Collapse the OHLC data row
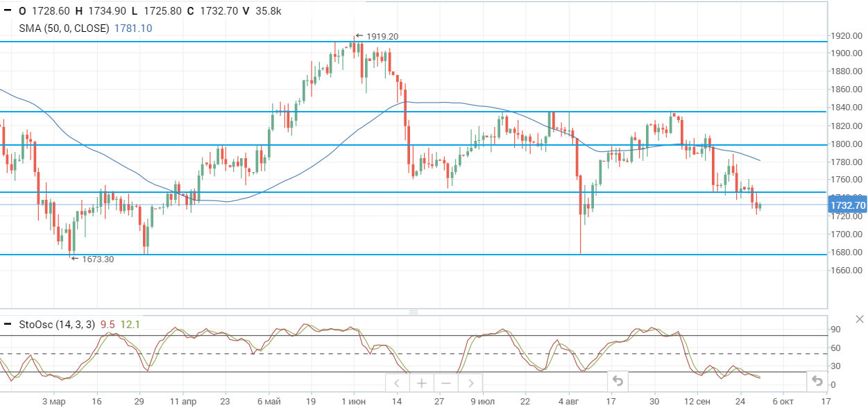The height and width of the screenshot is (410, 868). point(8,11)
